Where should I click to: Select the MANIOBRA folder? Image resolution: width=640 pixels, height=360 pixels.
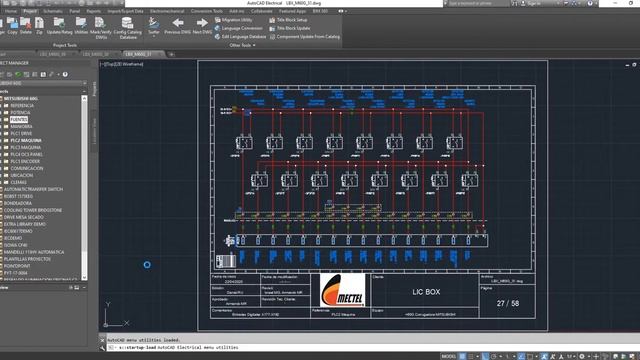[x=21, y=126]
